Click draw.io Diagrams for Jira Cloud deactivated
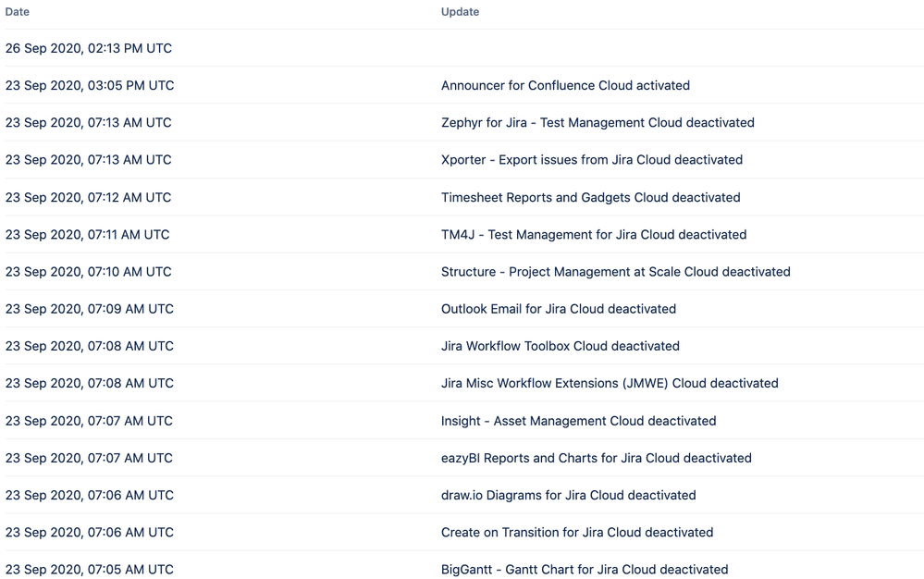Viewport: 924px width, 579px height. tap(569, 495)
